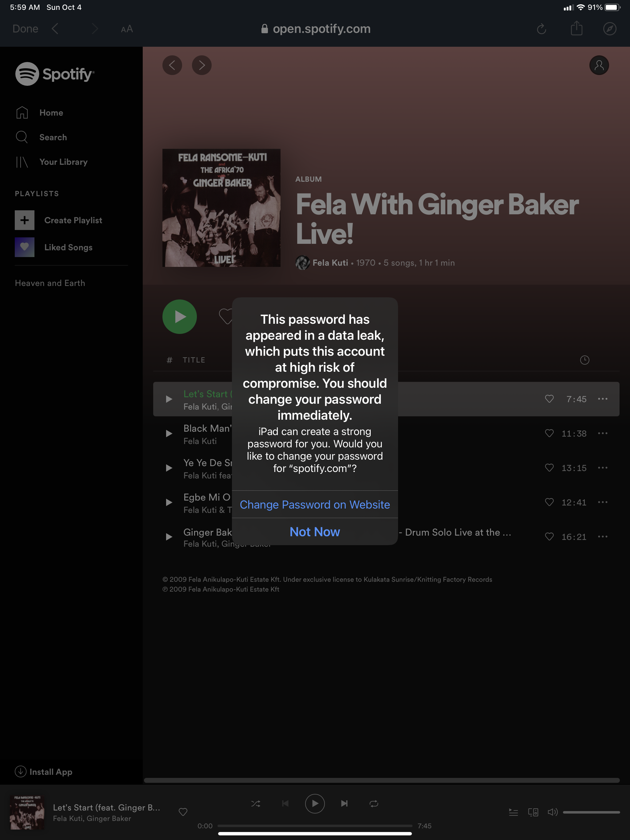Screen dimensions: 630x840
Task: Open Safari AA text size menu
Action: pyautogui.click(x=127, y=29)
